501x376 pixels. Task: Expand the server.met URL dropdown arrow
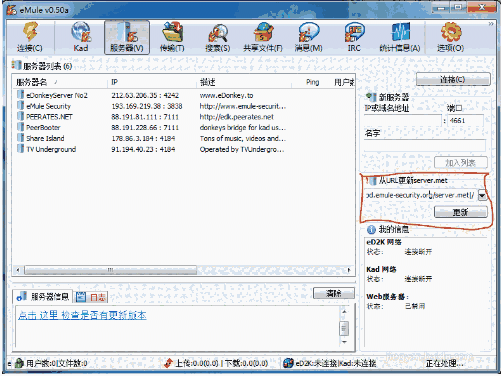[x=482, y=195]
